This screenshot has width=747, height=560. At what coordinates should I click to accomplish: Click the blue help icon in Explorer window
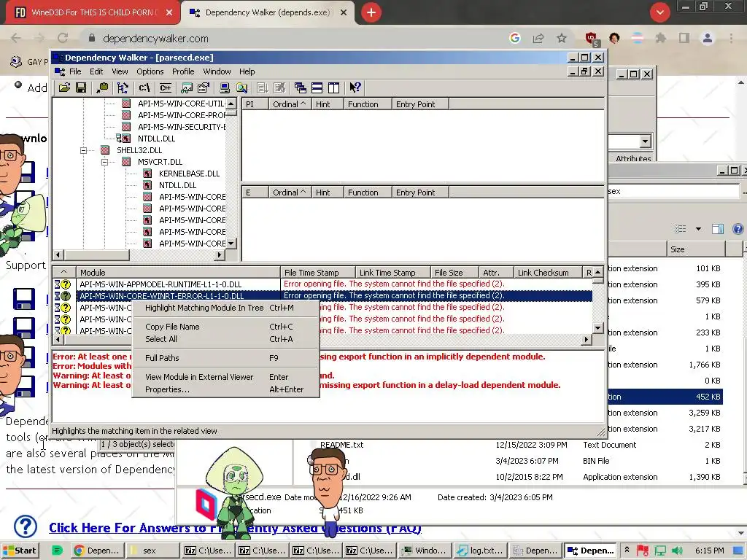[738, 229]
